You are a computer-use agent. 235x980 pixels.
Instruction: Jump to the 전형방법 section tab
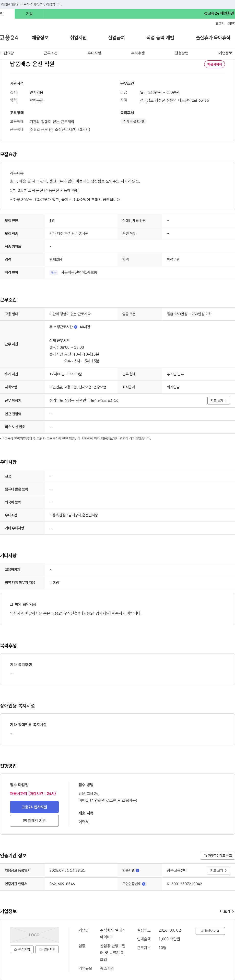pos(181,53)
